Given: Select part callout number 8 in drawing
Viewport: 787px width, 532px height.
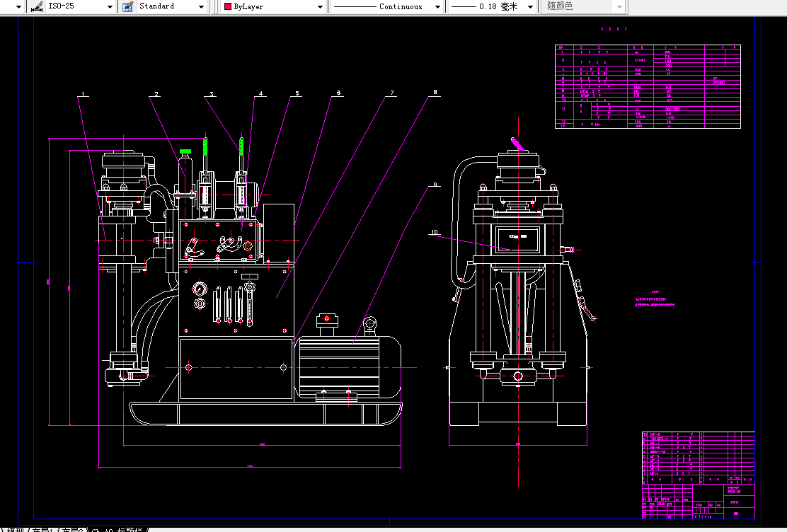Looking at the screenshot, I should coord(435,93).
